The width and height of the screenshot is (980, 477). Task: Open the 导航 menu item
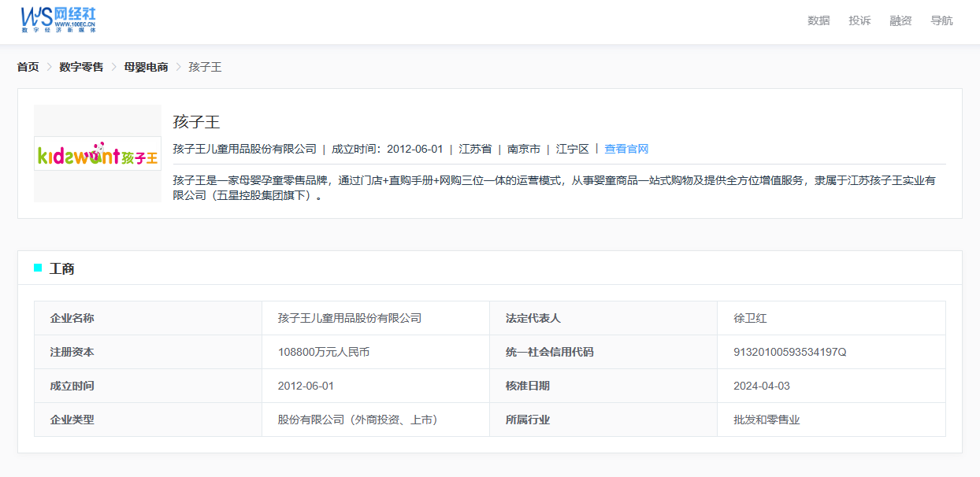click(941, 20)
